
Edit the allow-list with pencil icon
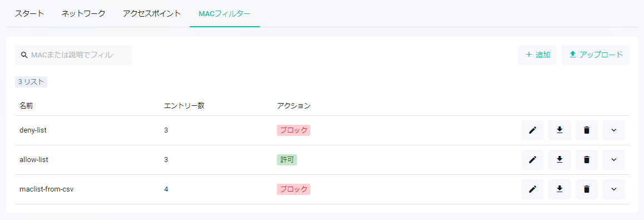532,160
